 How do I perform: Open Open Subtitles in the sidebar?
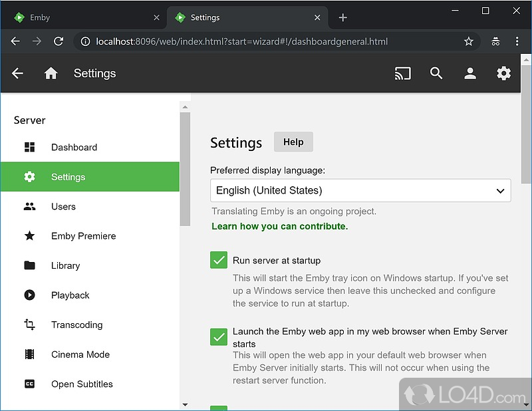[x=90, y=384]
